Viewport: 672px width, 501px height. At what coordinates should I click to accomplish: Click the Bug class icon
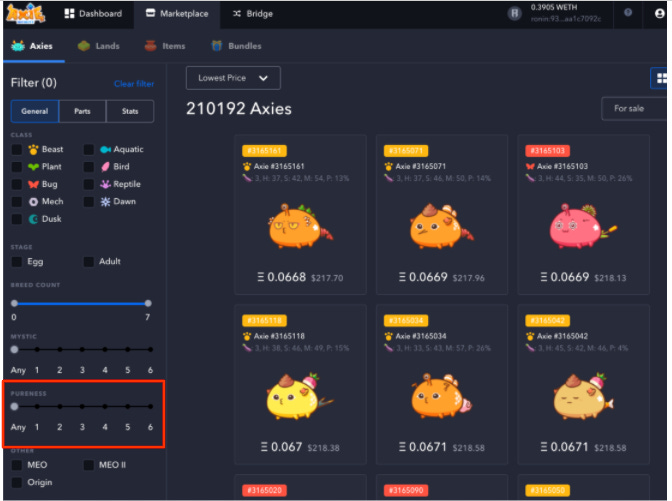pyautogui.click(x=33, y=184)
